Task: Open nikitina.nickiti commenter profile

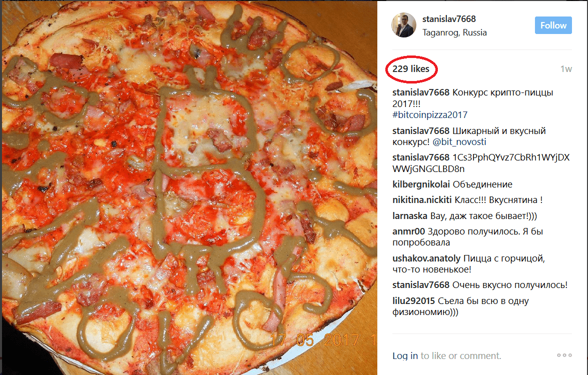Action: point(422,200)
